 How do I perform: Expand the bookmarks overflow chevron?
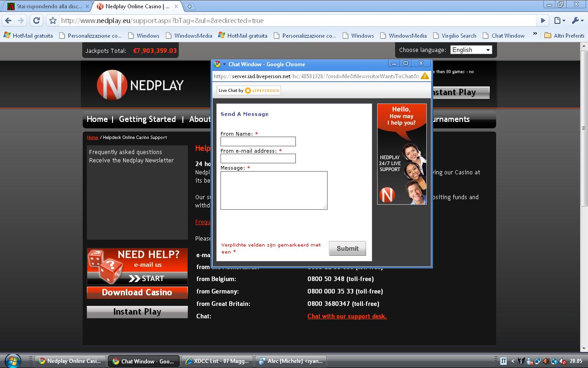click(535, 34)
